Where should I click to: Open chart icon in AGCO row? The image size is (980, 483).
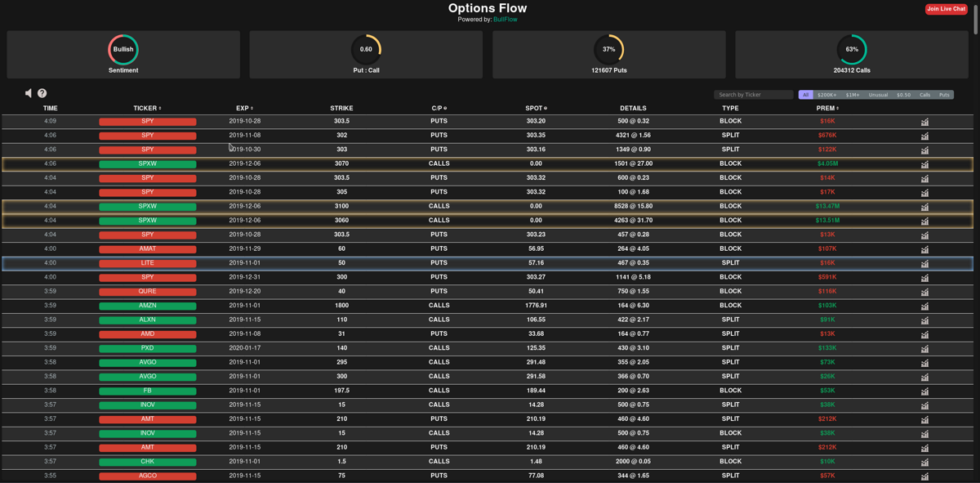[x=924, y=476]
